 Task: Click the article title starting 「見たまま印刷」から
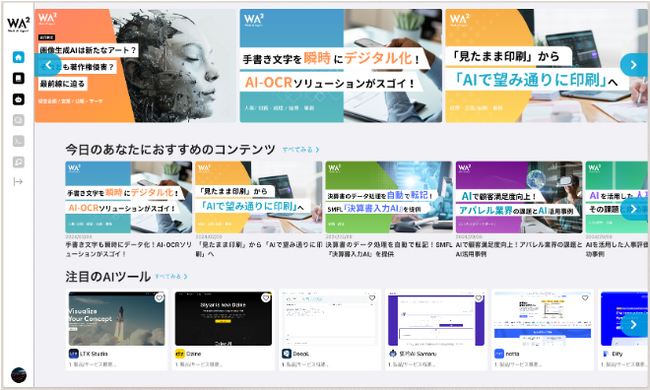pyautogui.click(x=259, y=249)
